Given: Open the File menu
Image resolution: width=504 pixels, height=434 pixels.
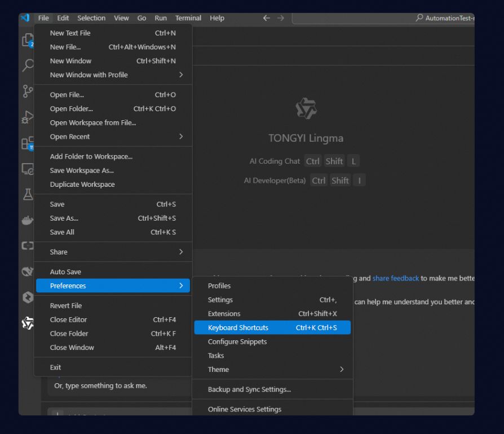Looking at the screenshot, I should (x=43, y=18).
